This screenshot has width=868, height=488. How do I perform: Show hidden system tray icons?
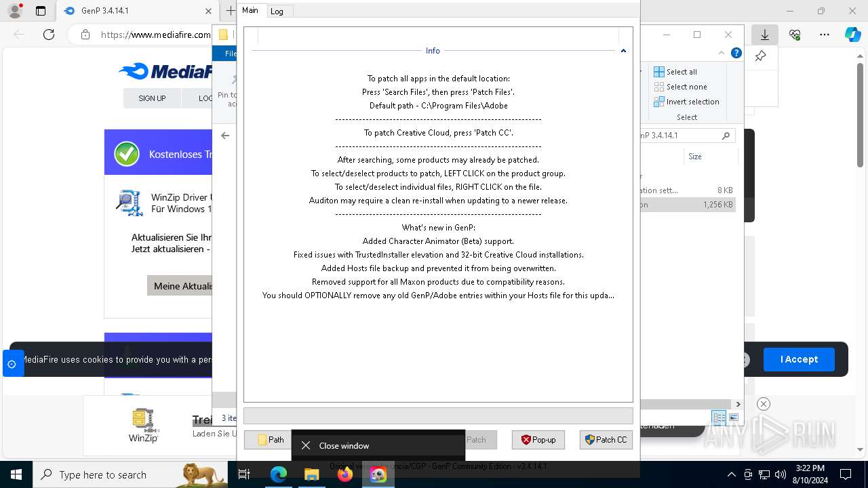(731, 474)
